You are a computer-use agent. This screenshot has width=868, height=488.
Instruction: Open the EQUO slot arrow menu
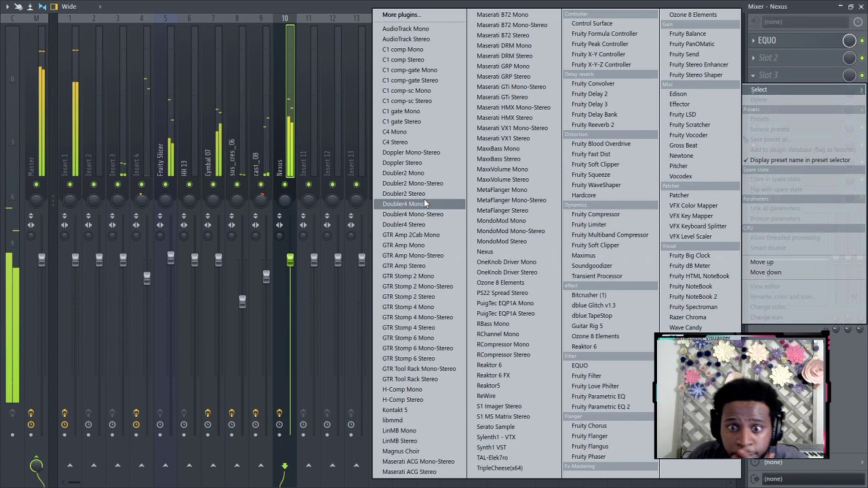(753, 41)
